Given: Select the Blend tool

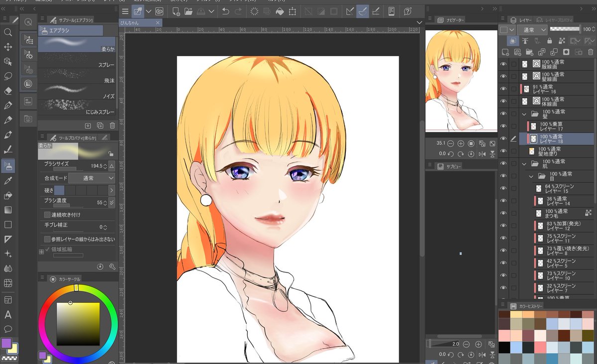Looking at the screenshot, I should [8, 269].
